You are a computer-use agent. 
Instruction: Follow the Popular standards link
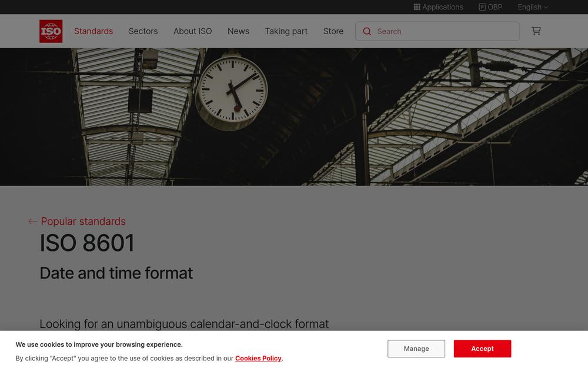[83, 221]
